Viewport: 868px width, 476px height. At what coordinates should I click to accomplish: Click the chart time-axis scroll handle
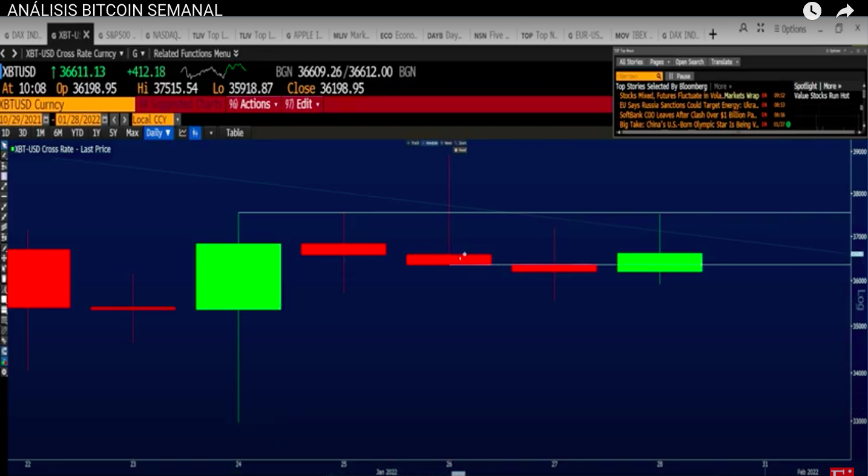click(459, 473)
